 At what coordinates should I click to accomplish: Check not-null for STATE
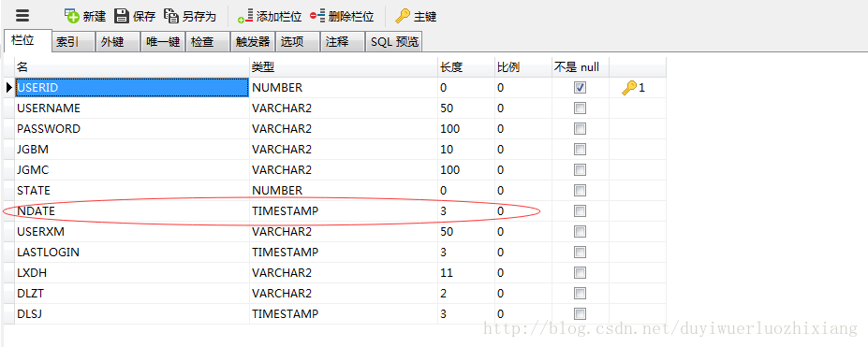click(580, 191)
